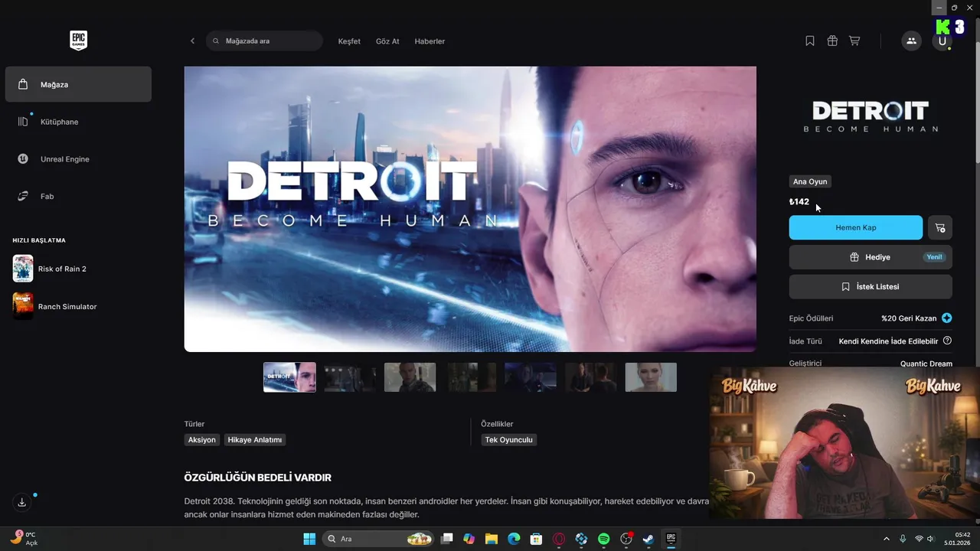Viewport: 980px width, 551px height.
Task: Select the second screenshot thumbnail
Action: point(350,377)
